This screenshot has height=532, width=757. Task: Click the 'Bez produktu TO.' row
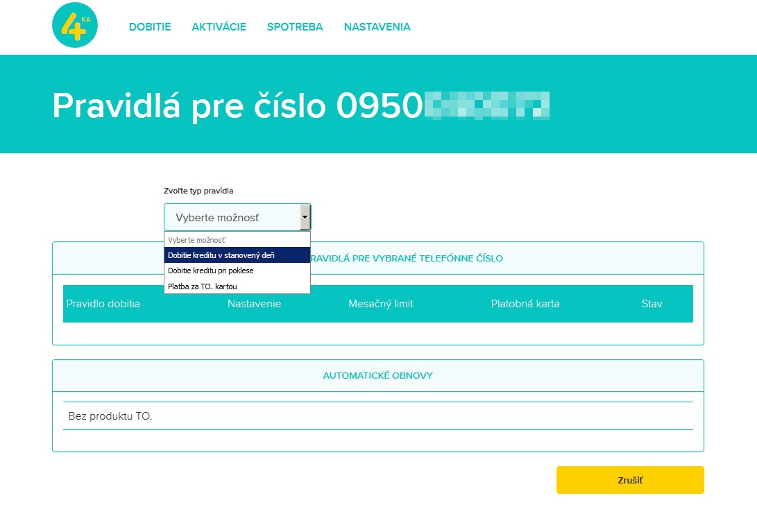pyautogui.click(x=378, y=415)
